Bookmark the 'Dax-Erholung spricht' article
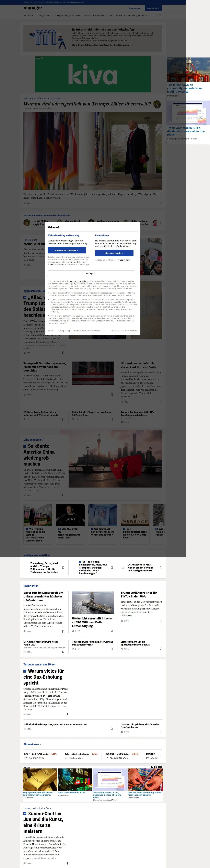 click(x=67, y=714)
